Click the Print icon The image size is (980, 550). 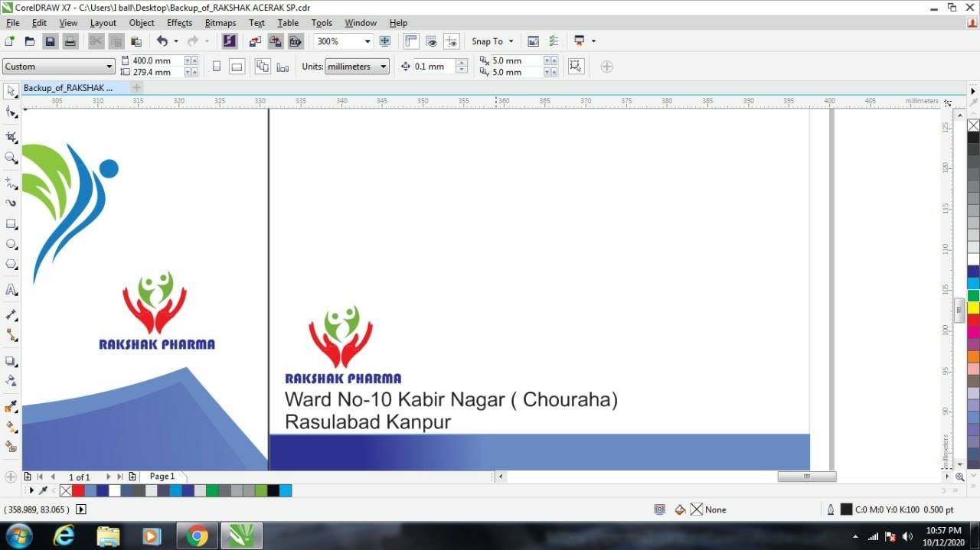tap(70, 41)
